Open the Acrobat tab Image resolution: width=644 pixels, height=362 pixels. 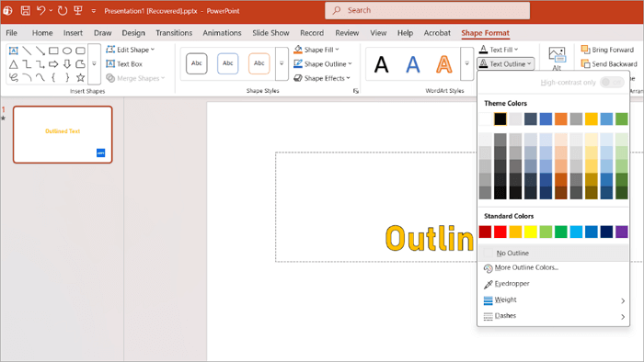tap(437, 33)
